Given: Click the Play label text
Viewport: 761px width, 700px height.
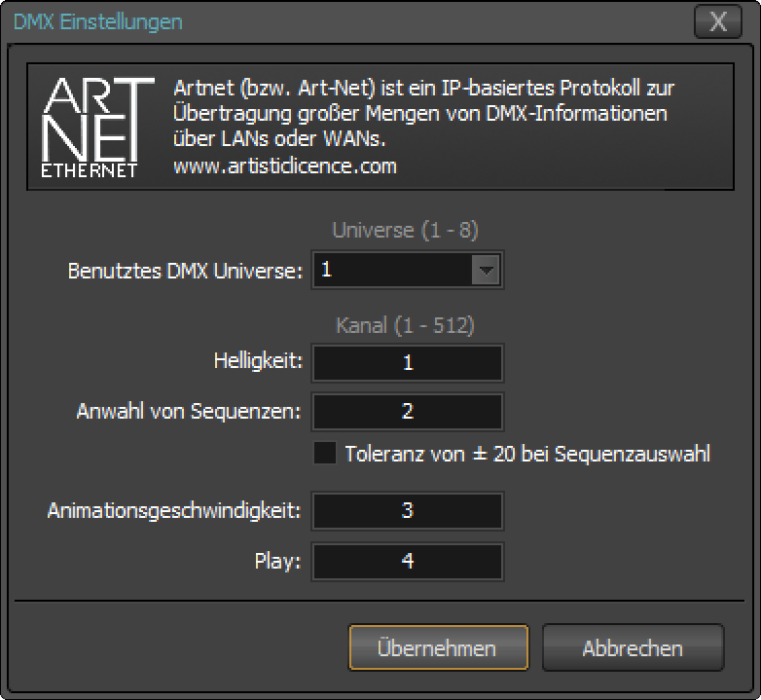Looking at the screenshot, I should click(x=277, y=562).
